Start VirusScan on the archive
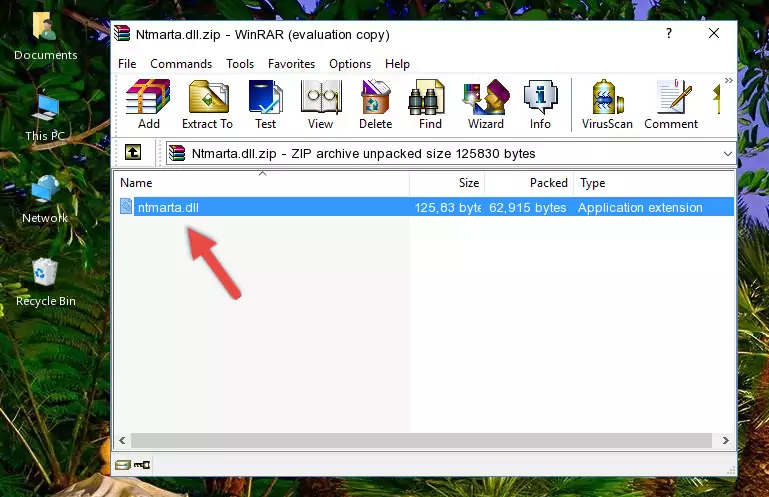The height and width of the screenshot is (497, 769). [607, 104]
